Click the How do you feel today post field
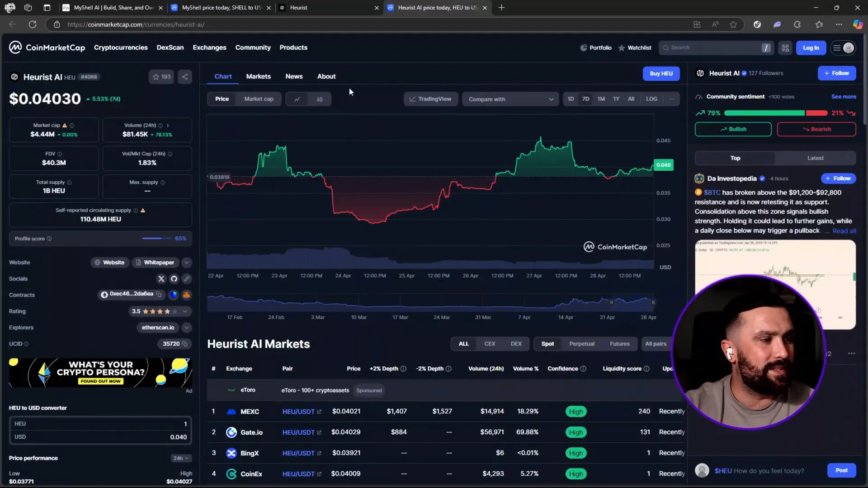Screen dimensions: 868x488 (769, 471)
